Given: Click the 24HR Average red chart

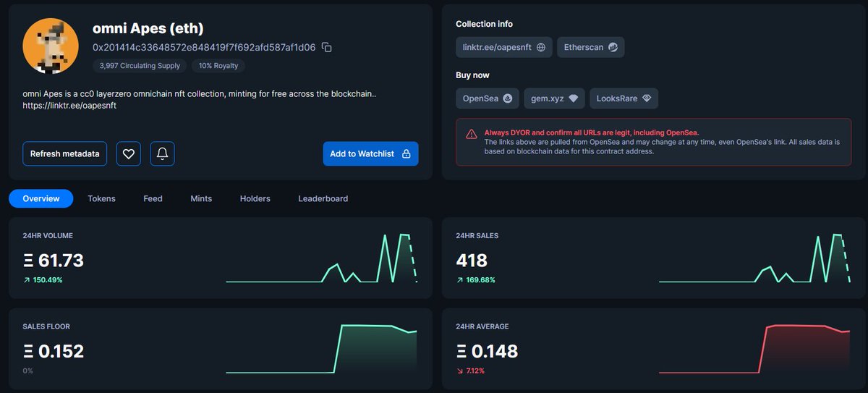Looking at the screenshot, I should pyautogui.click(x=754, y=349).
